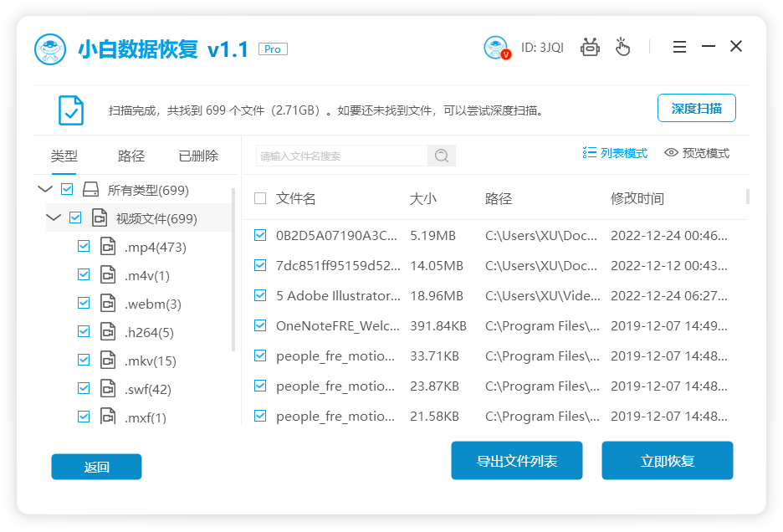This screenshot has height=532, width=783.
Task: Click the robot customer service icon
Action: pos(590,47)
